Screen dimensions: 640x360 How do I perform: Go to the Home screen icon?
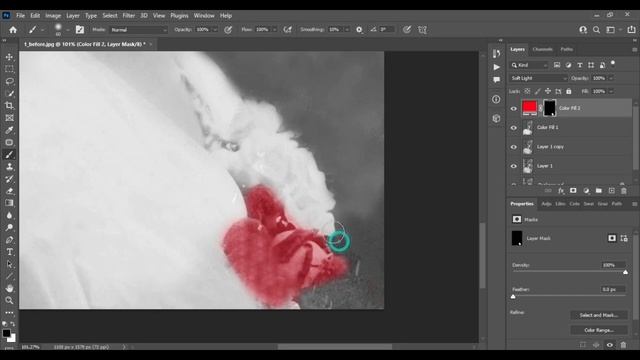[x=13, y=30]
